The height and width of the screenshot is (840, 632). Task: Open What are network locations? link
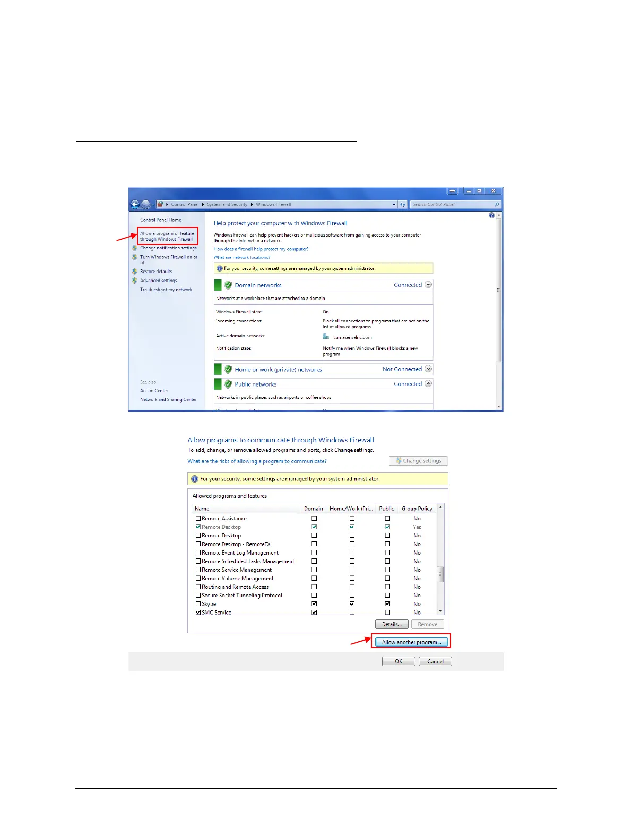(x=242, y=257)
